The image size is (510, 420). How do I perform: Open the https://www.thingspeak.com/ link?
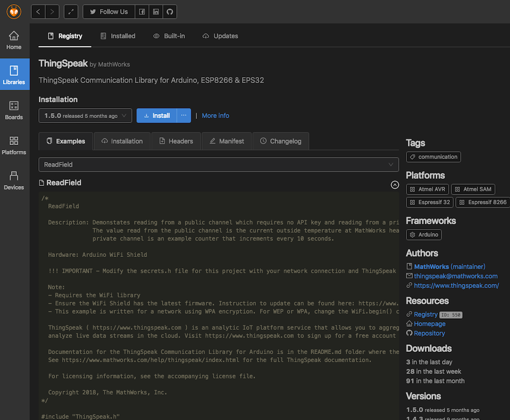coord(456,285)
